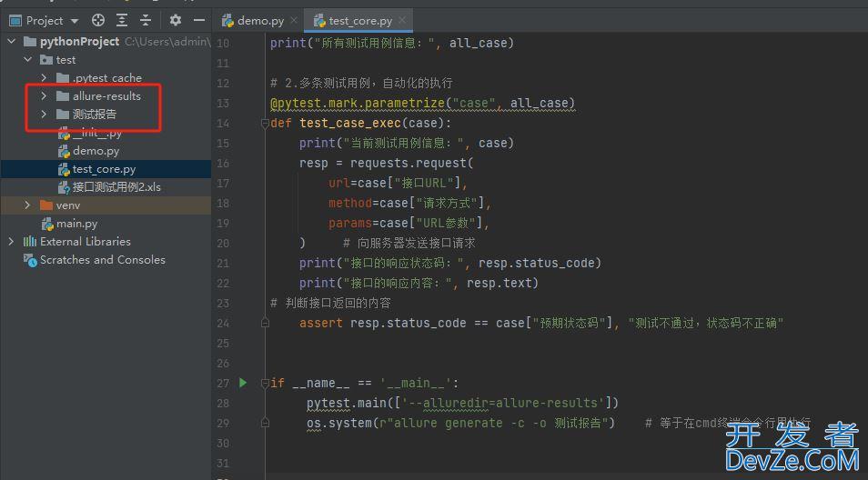This screenshot has width=868, height=480.
Task: Click the "URL参数" string on line 19
Action: pos(446,223)
